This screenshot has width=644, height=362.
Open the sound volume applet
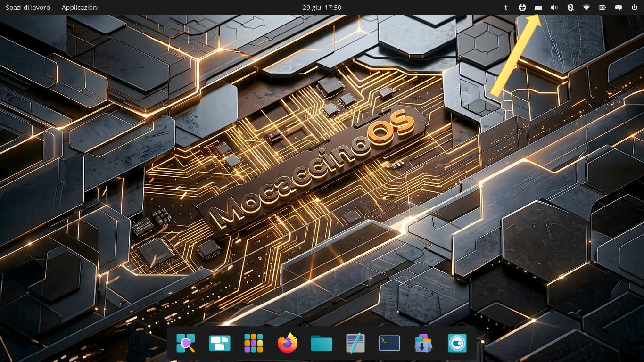(554, 8)
